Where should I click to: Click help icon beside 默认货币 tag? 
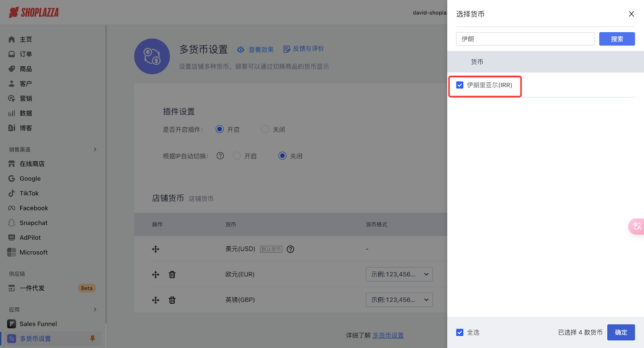[290, 249]
